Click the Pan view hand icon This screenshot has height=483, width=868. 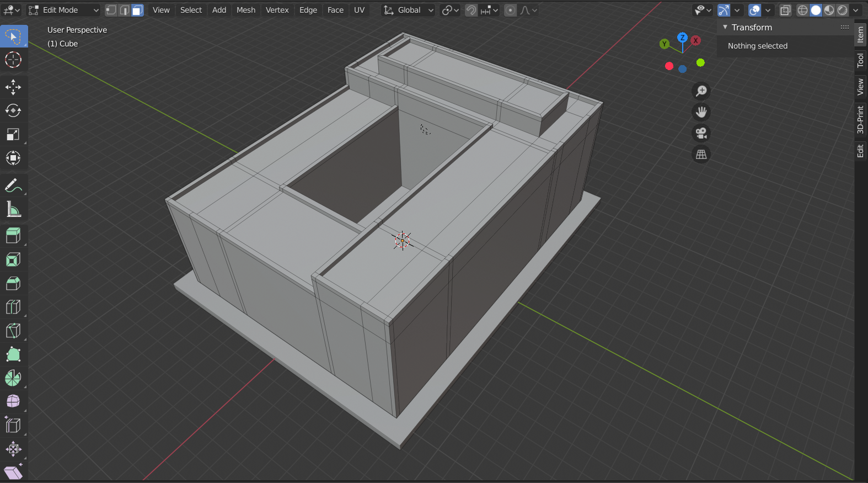point(701,112)
